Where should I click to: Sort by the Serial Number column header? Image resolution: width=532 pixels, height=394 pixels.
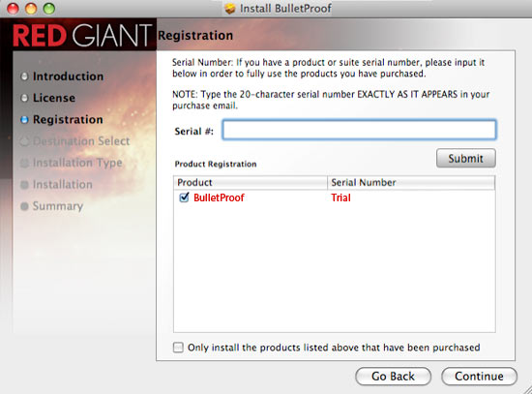coord(411,182)
